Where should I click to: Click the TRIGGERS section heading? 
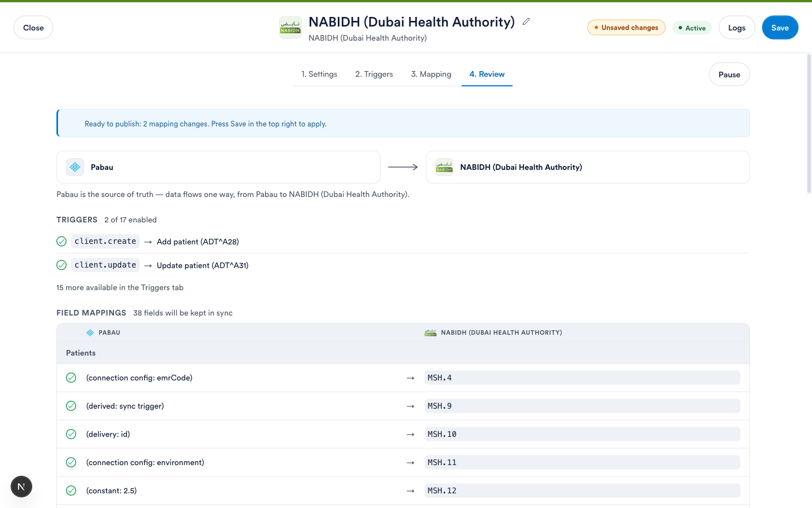(77, 220)
